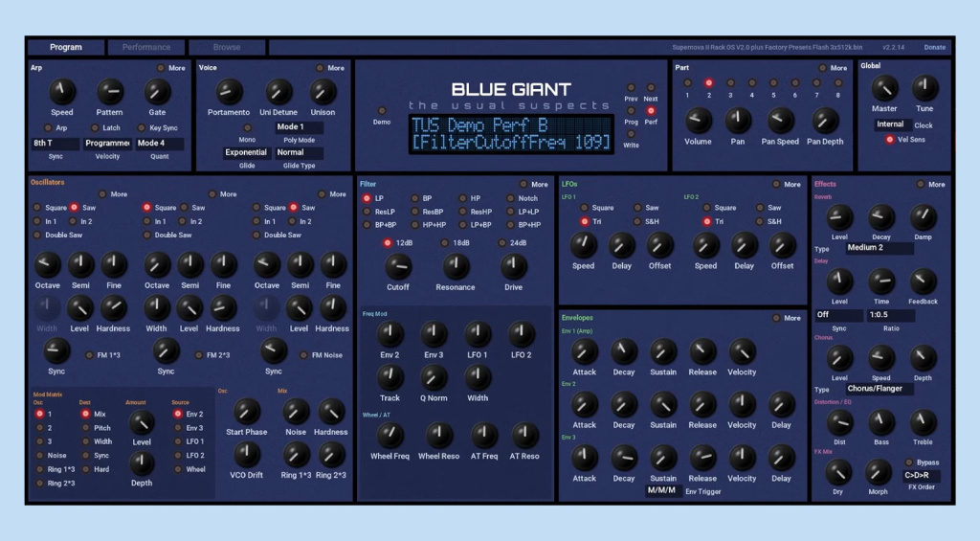Click the Master volume knob

pyautogui.click(x=884, y=88)
